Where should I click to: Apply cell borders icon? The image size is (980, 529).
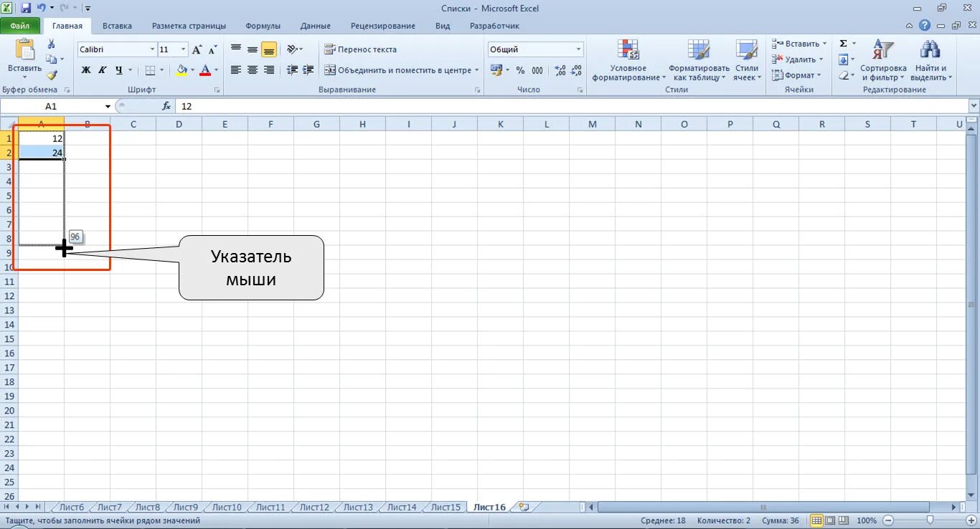pos(150,70)
